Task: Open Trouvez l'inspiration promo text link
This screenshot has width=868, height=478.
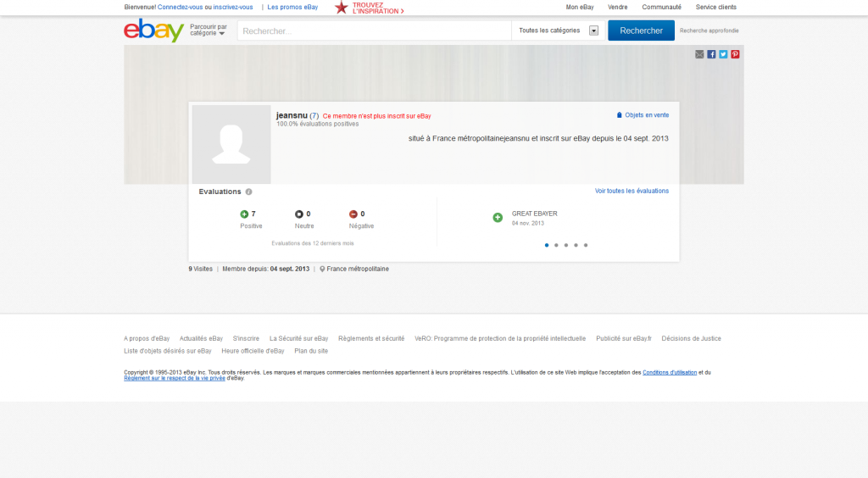Action: [378, 8]
